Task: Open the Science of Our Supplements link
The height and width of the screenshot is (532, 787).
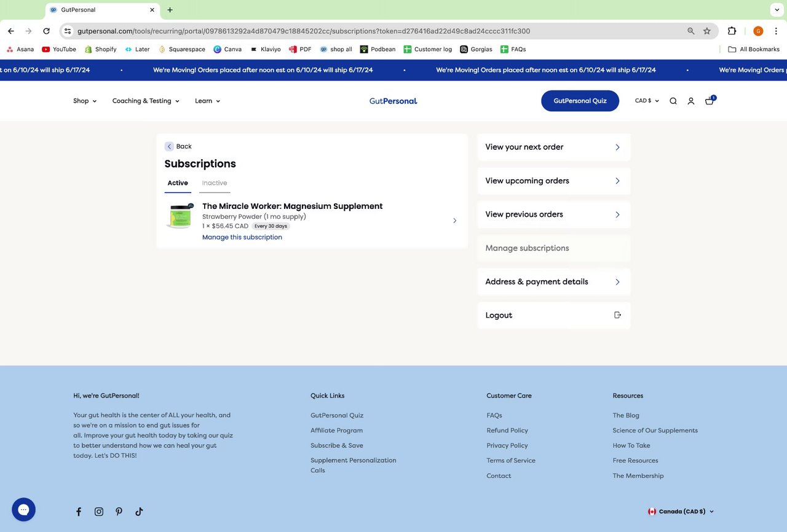Action: click(x=655, y=431)
